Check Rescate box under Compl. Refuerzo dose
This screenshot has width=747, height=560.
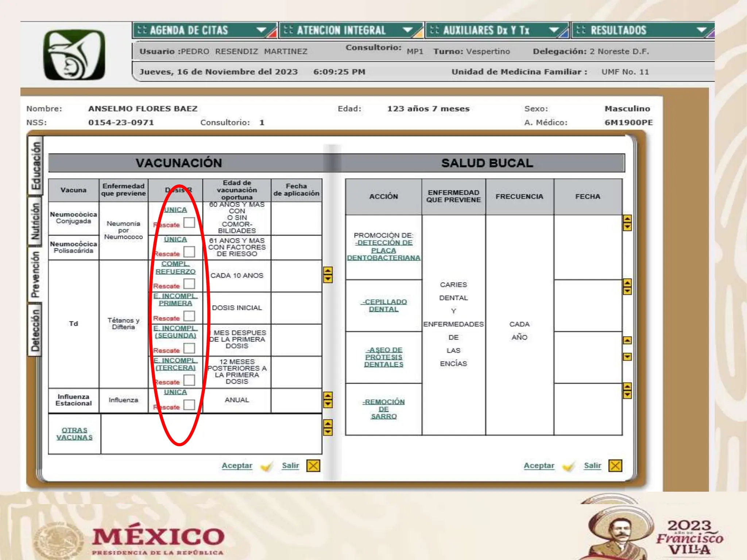tap(189, 284)
